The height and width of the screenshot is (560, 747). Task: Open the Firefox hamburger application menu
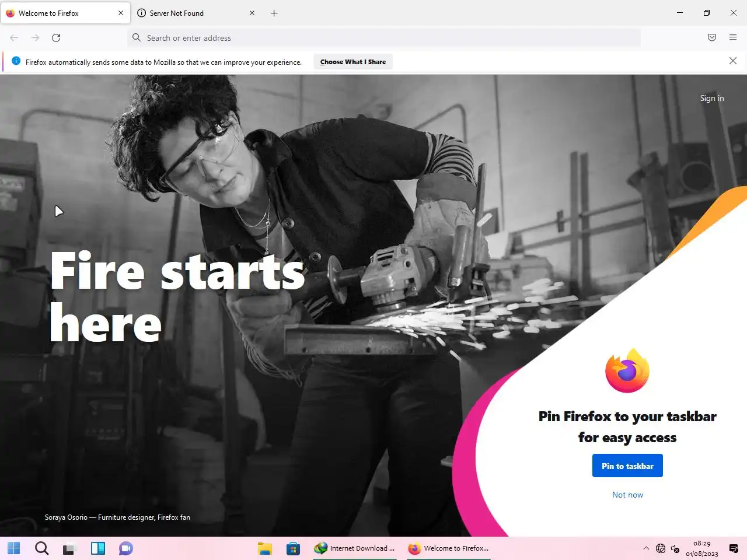click(733, 38)
